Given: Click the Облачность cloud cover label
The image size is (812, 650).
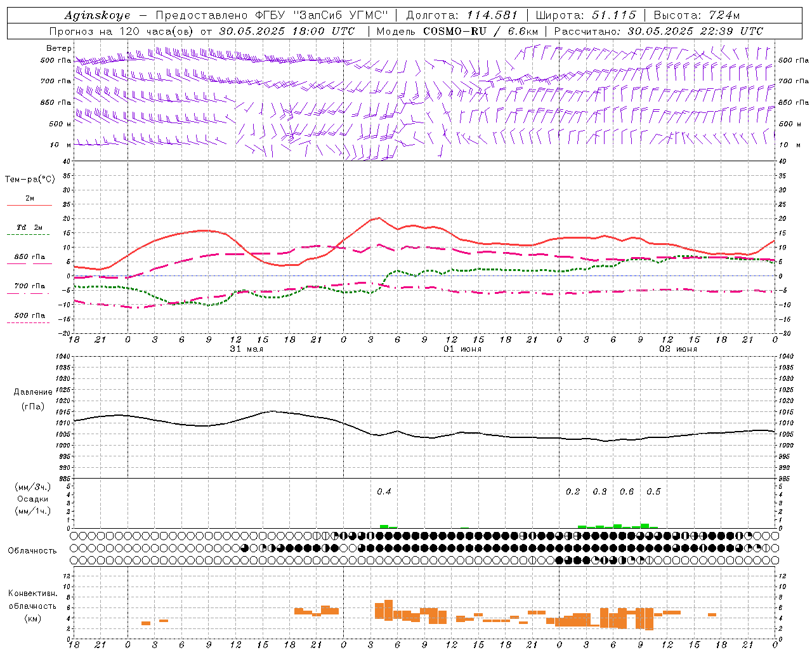Looking at the screenshot, I should point(32,551).
